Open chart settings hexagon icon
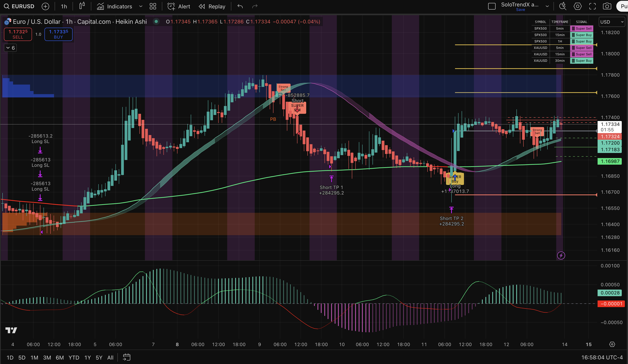The width and height of the screenshot is (628, 364). click(577, 6)
